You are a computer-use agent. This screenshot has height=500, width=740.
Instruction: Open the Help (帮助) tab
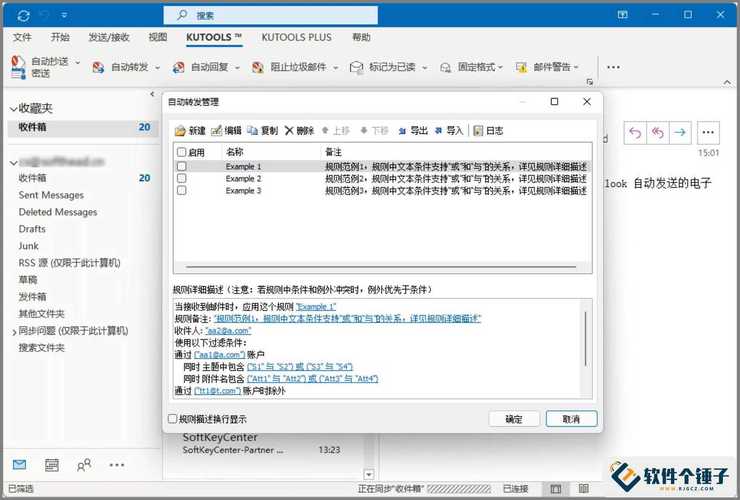pos(361,37)
